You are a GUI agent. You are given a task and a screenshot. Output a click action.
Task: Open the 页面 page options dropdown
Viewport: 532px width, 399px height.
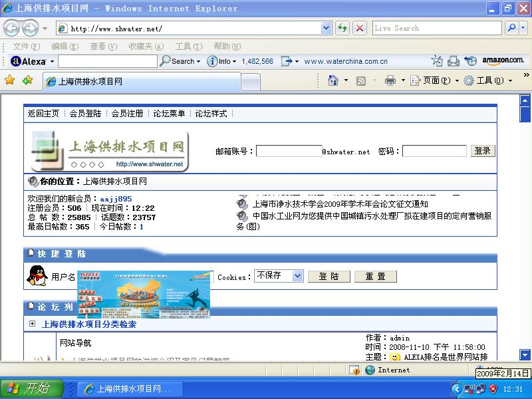(x=436, y=80)
